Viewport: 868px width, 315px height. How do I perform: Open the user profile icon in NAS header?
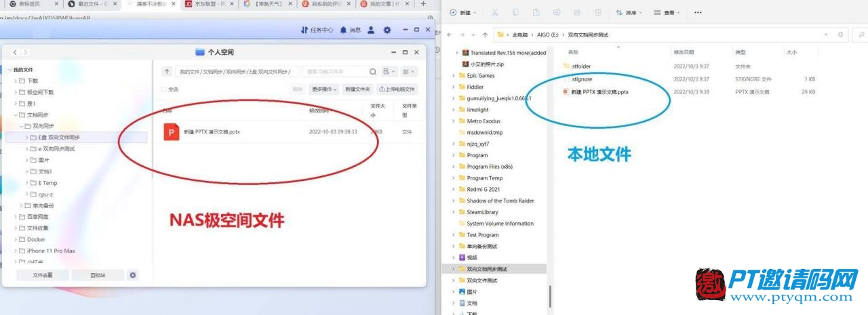[371, 30]
